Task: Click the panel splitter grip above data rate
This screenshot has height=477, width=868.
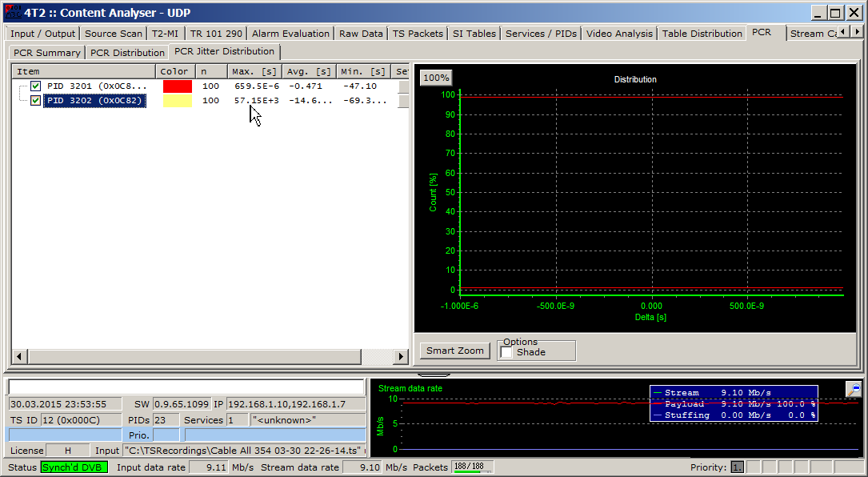Action: [x=434, y=375]
